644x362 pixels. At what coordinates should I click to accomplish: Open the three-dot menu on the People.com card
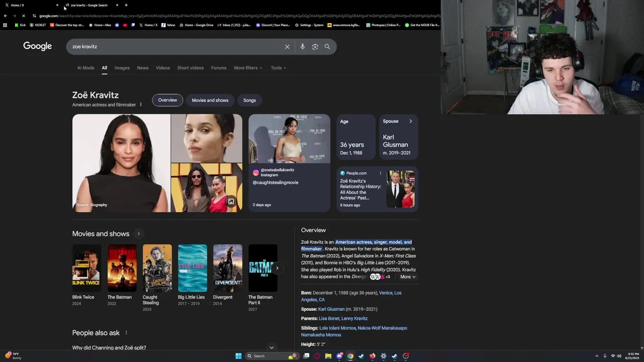pos(380,173)
